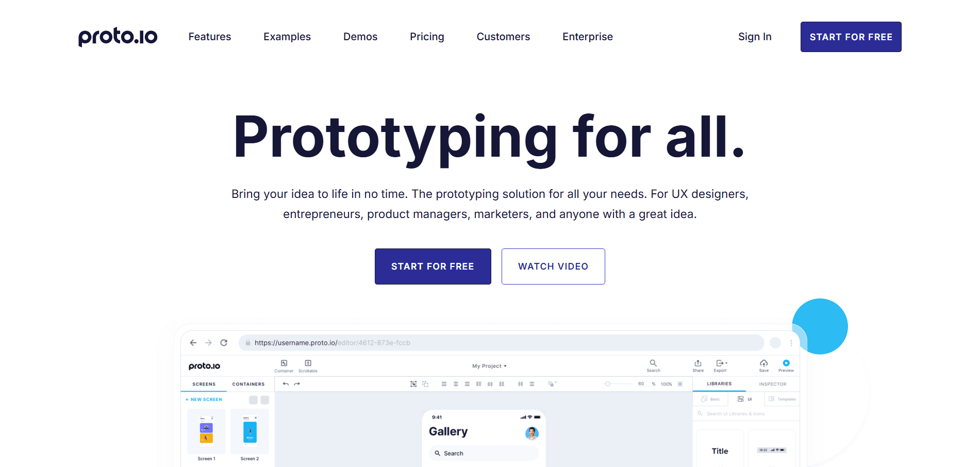This screenshot has width=980, height=467.
Task: Expand the paste options dropdown in the toolbar
Action: (555, 383)
